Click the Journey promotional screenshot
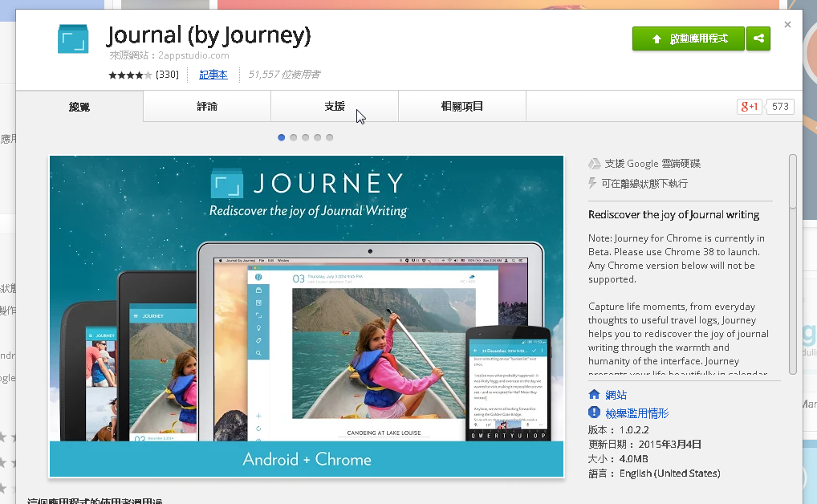Viewport: 817px width, 504px height. point(307,316)
